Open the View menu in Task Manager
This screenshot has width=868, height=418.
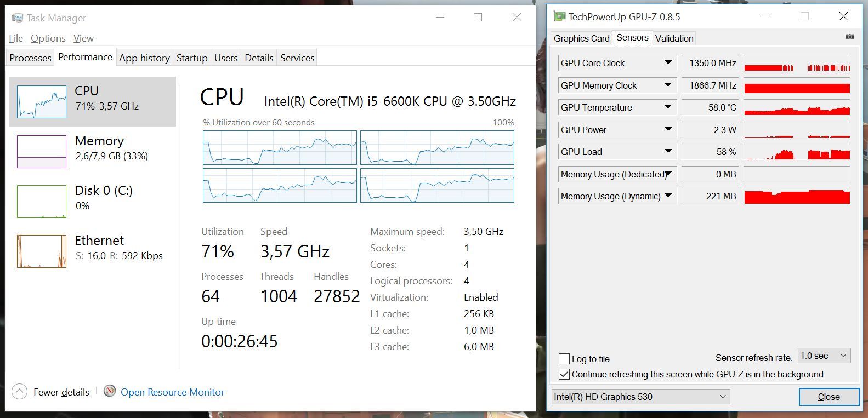(x=83, y=38)
